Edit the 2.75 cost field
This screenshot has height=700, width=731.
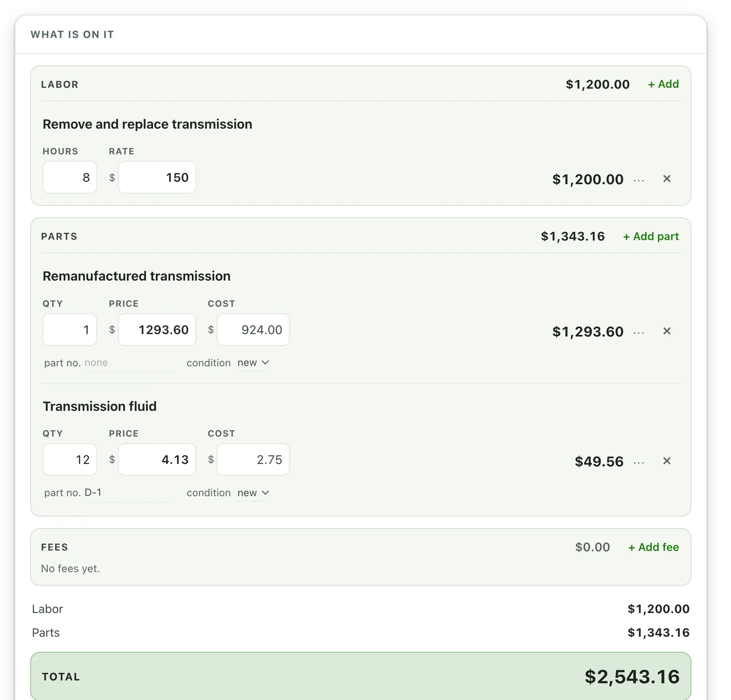[253, 459]
